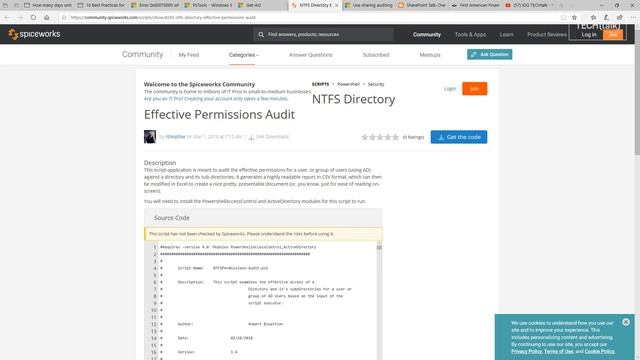Open the script author's profile link
Image resolution: width=640 pixels, height=360 pixels.
click(176, 137)
